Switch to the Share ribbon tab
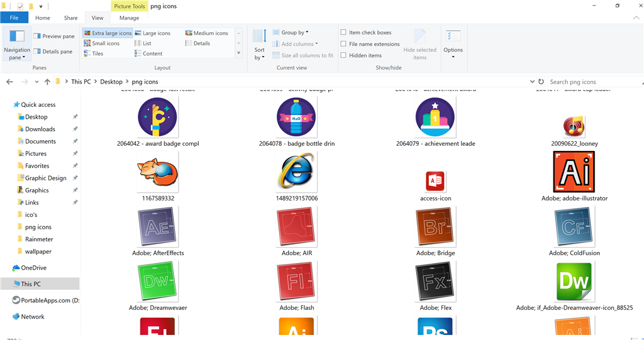The image size is (644, 340). click(x=70, y=18)
